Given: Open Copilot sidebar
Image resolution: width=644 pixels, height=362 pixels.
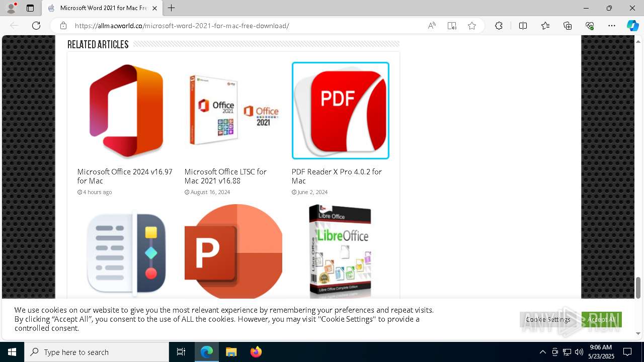Looking at the screenshot, I should 632,26.
